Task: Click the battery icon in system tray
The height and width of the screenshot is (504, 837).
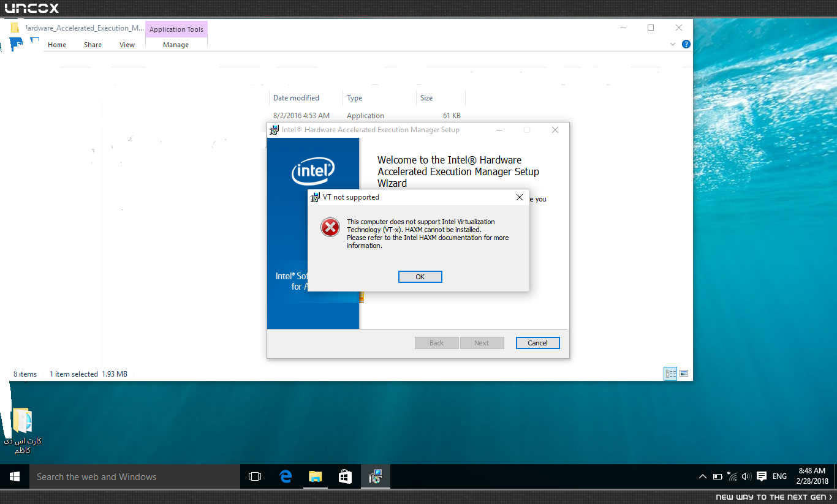Action: pyautogui.click(x=718, y=476)
